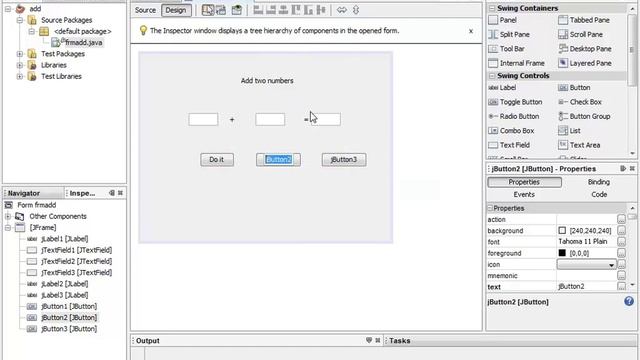Open the Events tab in Properties
The width and height of the screenshot is (640, 360).
click(x=524, y=195)
